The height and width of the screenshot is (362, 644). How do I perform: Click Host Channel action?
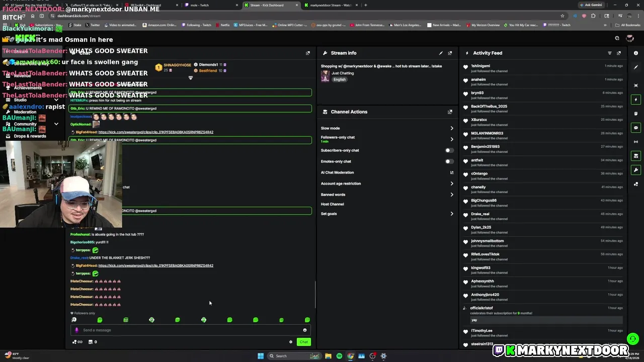click(333, 204)
